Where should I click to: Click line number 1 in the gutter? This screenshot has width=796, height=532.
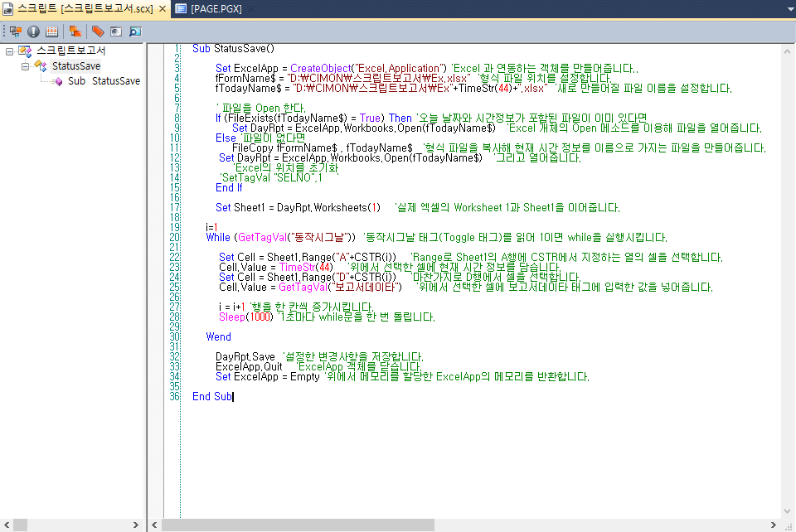[x=177, y=49]
